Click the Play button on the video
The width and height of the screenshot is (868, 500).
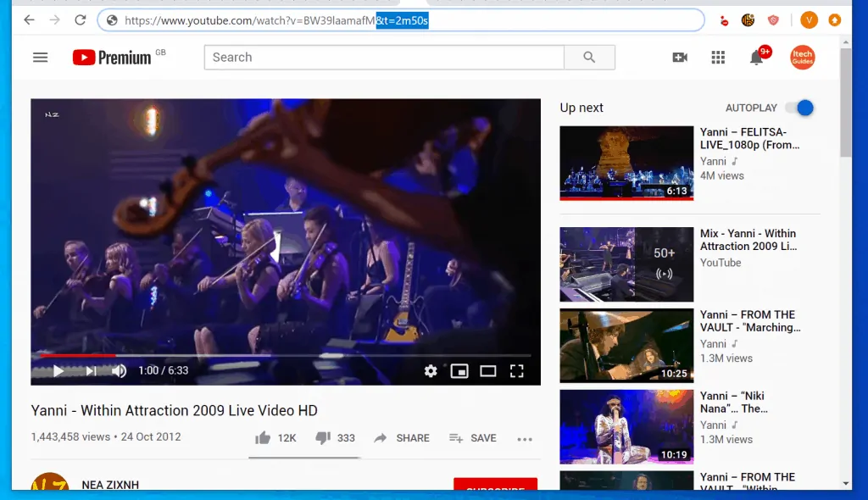coord(58,371)
